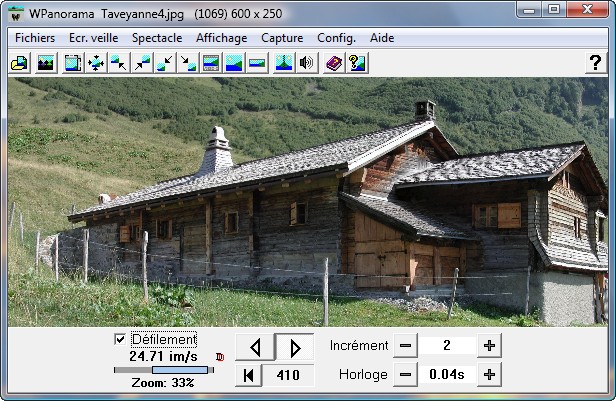616x401 pixels.
Task: Open the Ecr. veille menu
Action: coord(94,38)
